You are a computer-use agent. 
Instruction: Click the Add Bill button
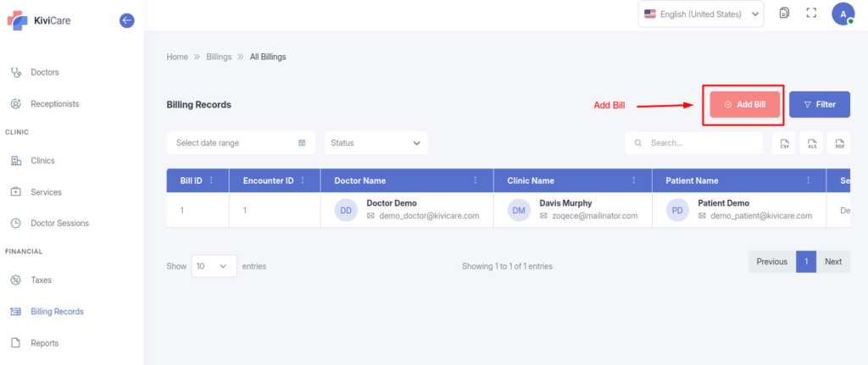[744, 105]
